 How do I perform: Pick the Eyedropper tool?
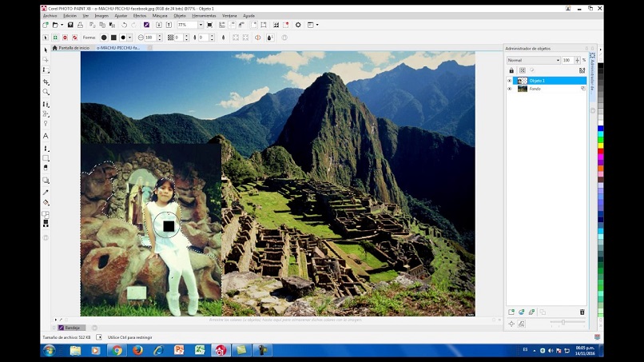[x=46, y=193]
